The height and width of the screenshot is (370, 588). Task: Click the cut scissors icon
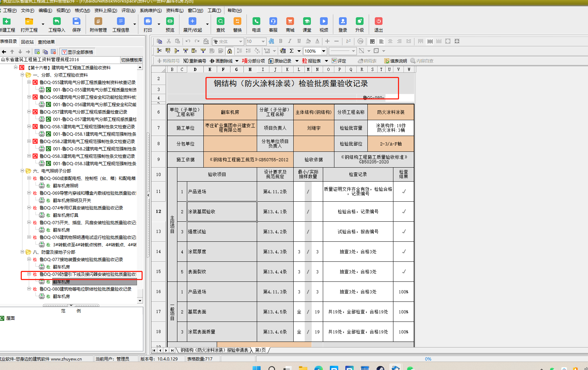(x=169, y=41)
